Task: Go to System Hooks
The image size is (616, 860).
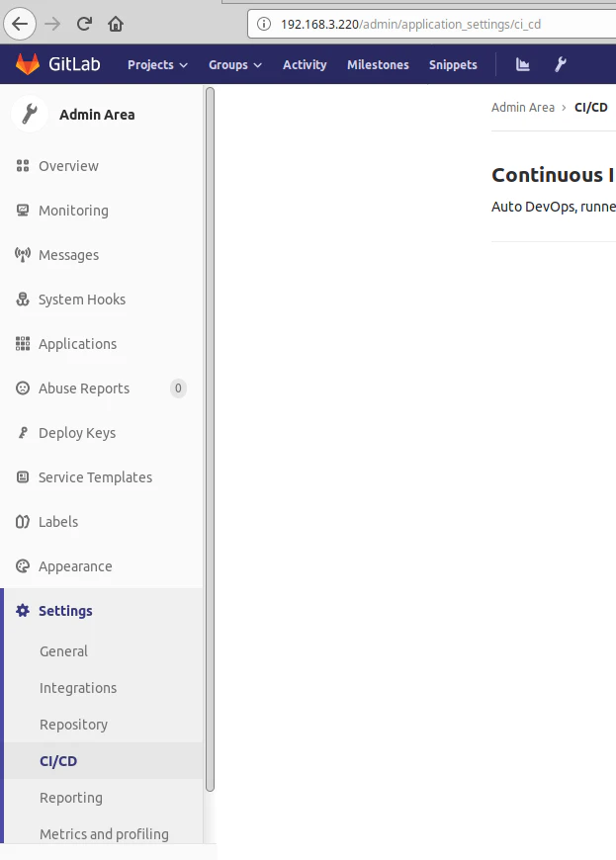Action: click(x=82, y=299)
